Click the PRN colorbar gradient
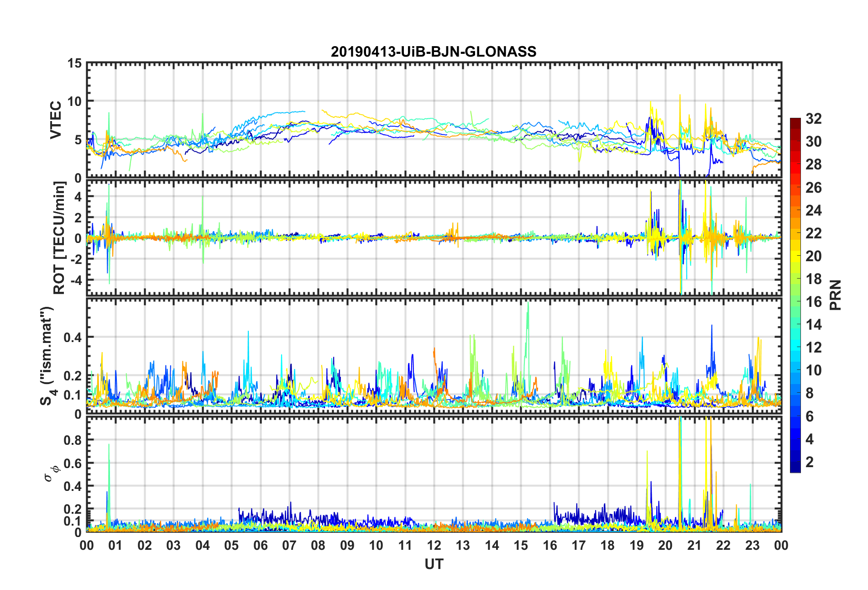 pos(795,295)
